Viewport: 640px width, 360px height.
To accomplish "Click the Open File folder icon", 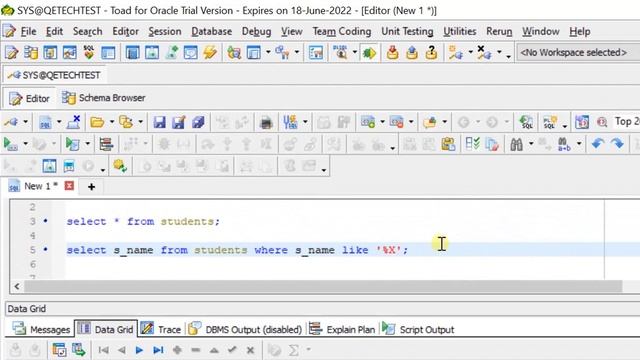I will (x=97, y=122).
